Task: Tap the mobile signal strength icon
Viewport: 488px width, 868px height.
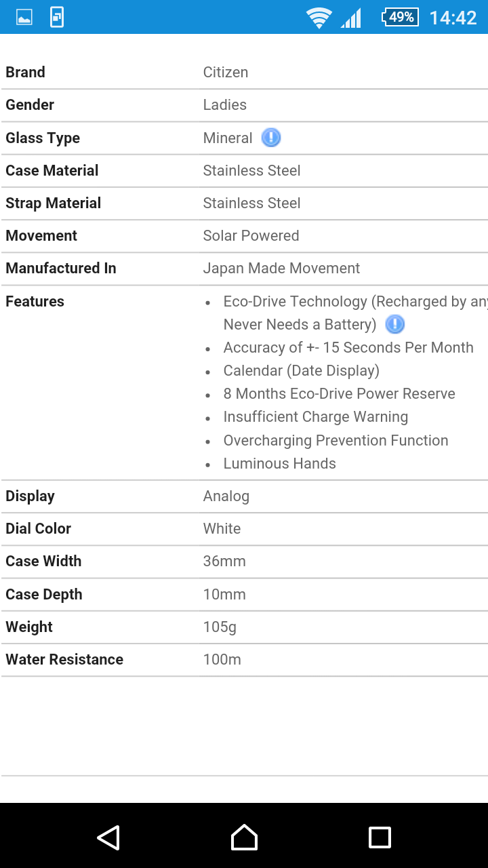Action: click(351, 18)
